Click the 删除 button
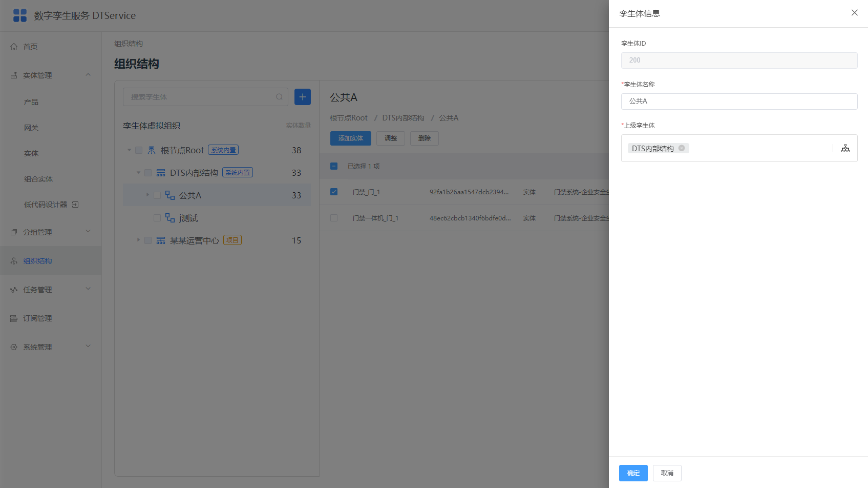This screenshot has width=868, height=488. coord(425,138)
